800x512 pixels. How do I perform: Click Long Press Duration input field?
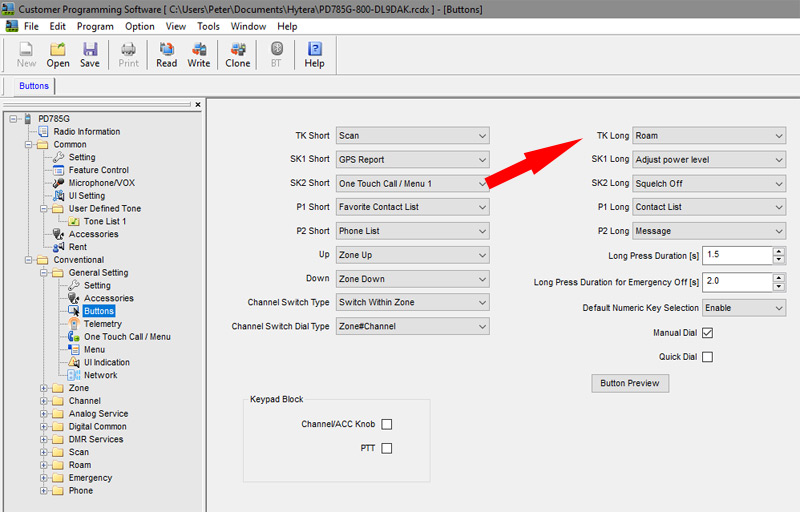(738, 255)
